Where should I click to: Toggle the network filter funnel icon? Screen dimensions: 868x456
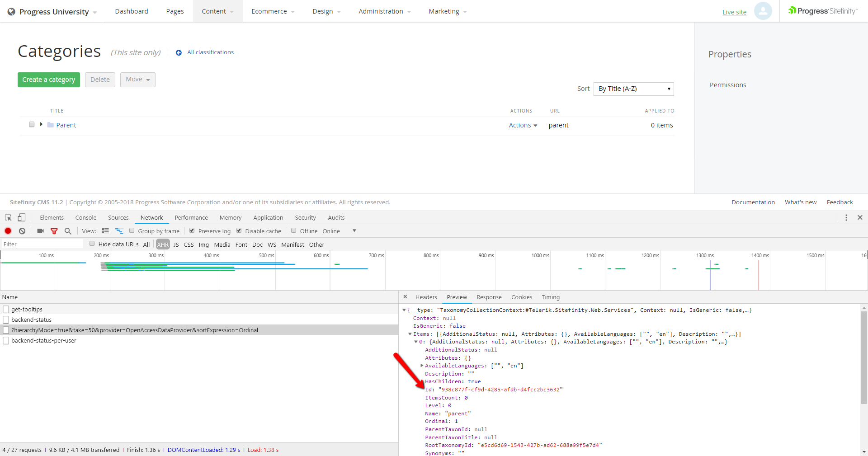point(54,231)
